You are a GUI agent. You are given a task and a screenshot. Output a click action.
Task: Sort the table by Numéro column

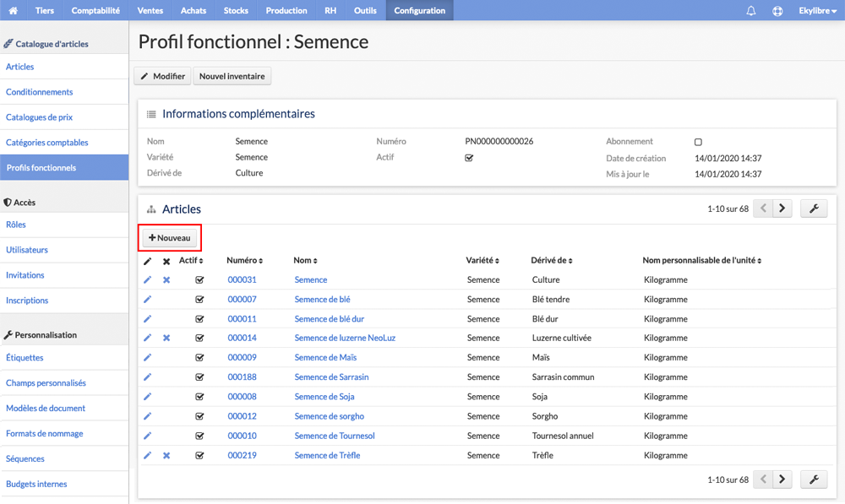tap(245, 260)
